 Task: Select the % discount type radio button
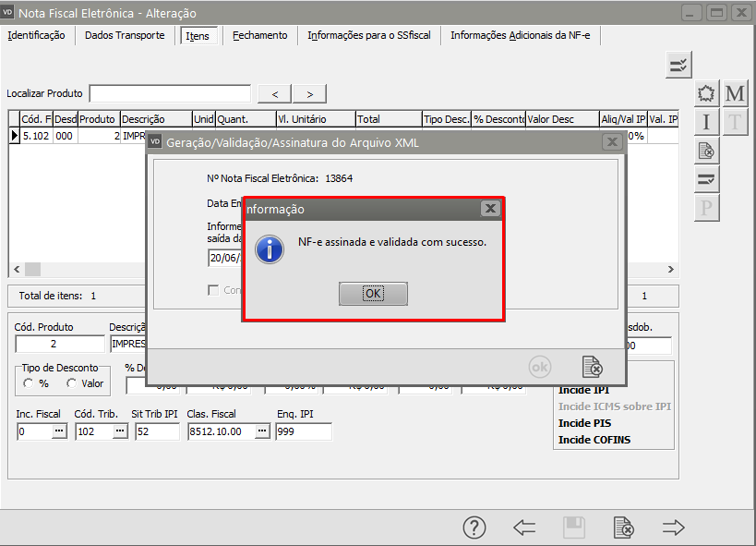point(29,383)
